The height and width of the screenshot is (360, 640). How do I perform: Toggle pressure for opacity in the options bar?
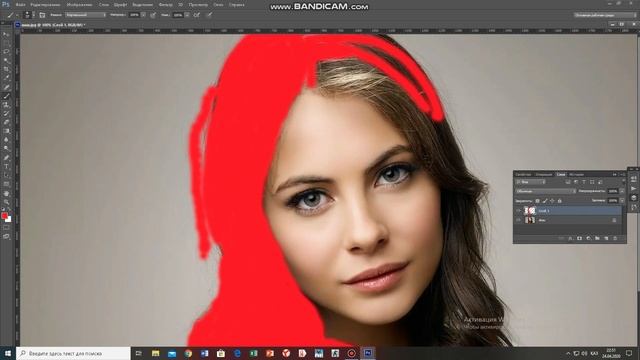(153, 15)
